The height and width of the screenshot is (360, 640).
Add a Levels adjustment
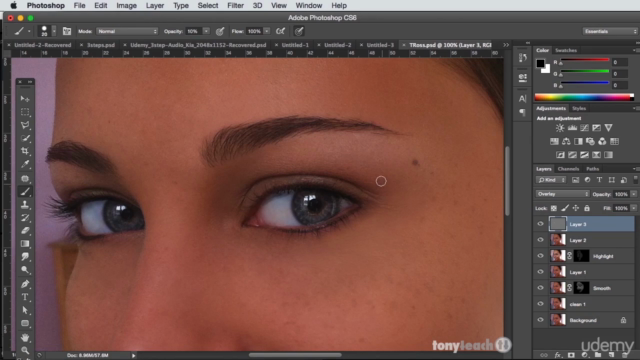click(572, 128)
